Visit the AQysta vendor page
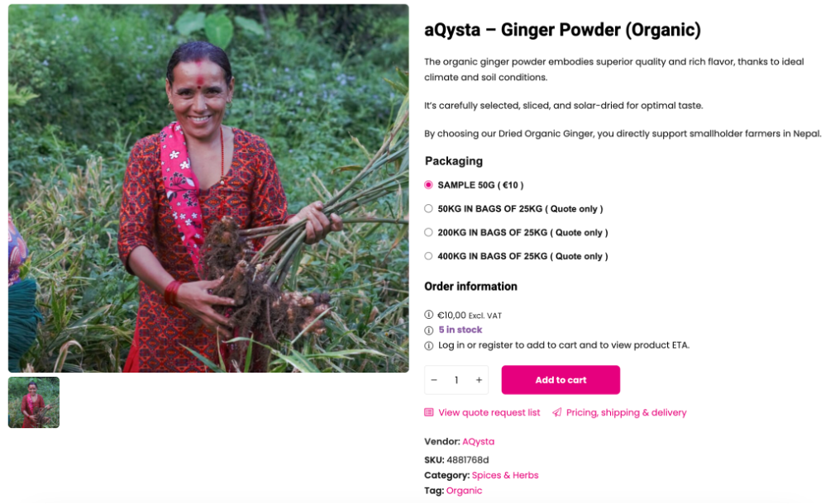 pos(478,441)
